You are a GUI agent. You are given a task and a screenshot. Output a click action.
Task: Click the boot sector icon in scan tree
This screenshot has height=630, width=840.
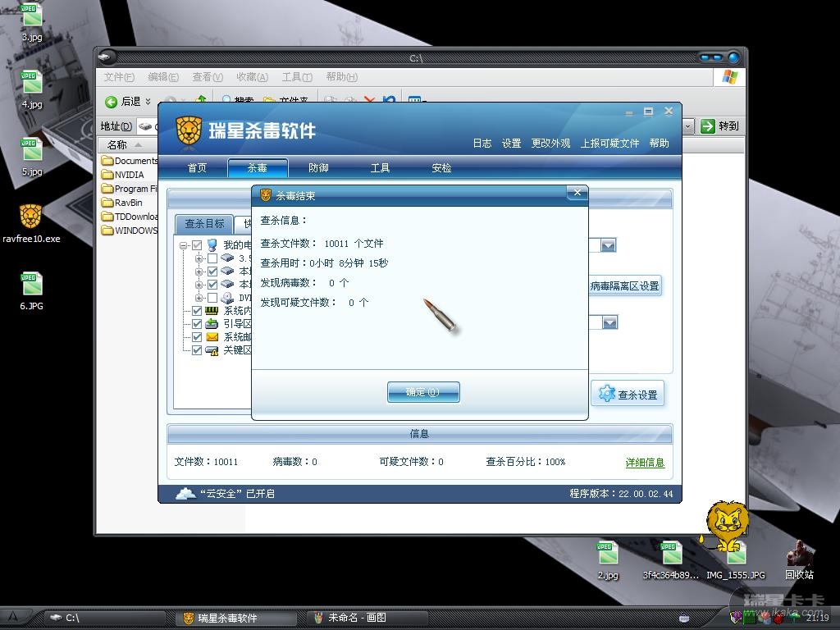212,324
